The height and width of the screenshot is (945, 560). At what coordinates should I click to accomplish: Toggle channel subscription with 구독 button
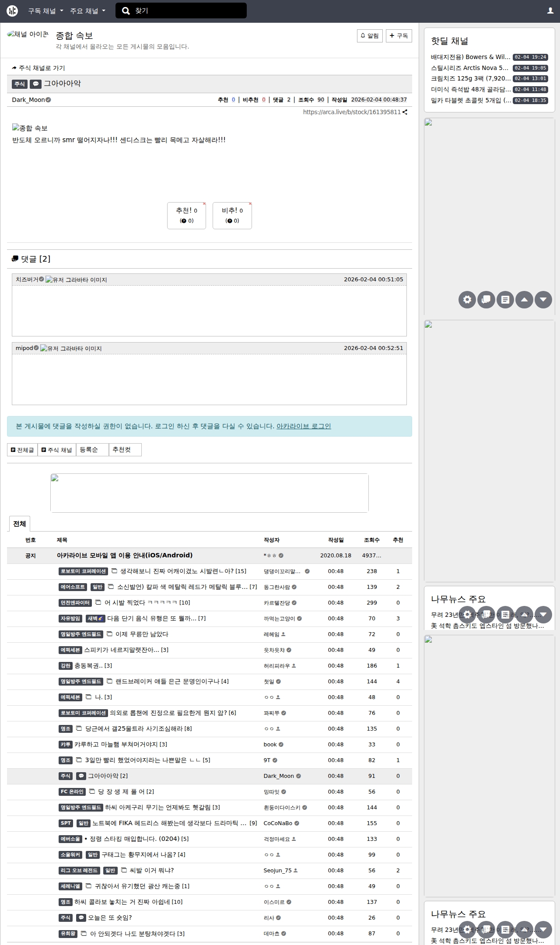(399, 36)
